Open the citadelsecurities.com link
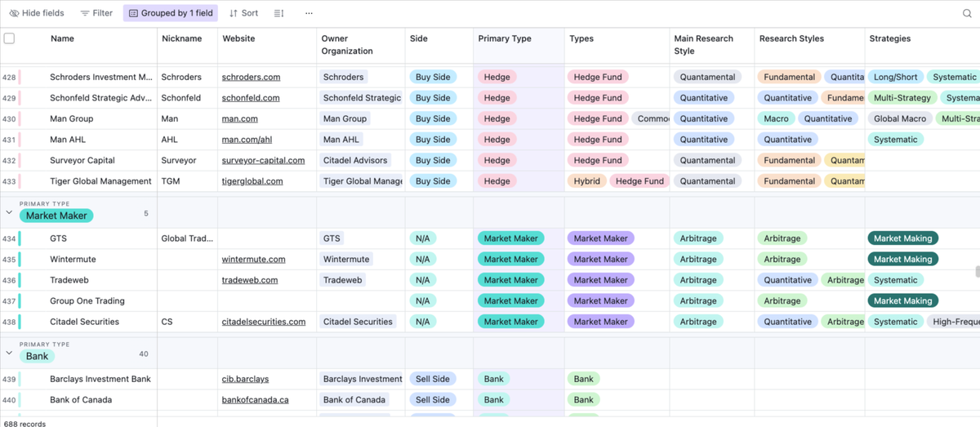 click(x=264, y=322)
